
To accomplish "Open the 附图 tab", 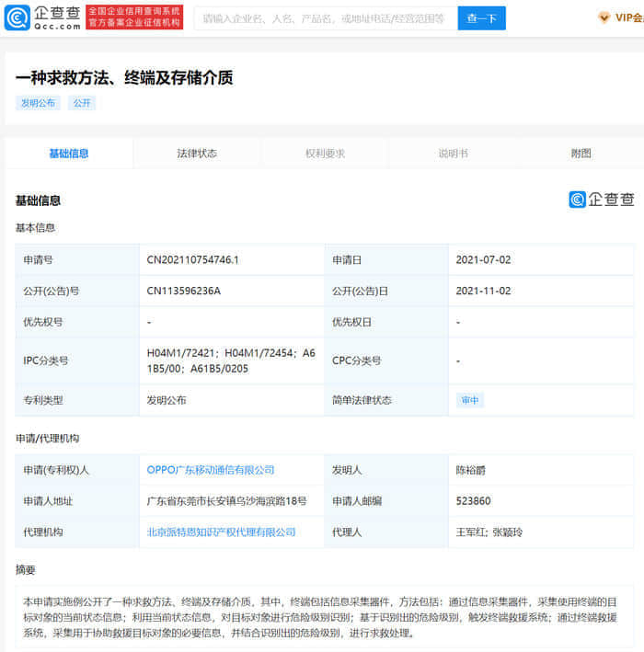I will click(581, 154).
